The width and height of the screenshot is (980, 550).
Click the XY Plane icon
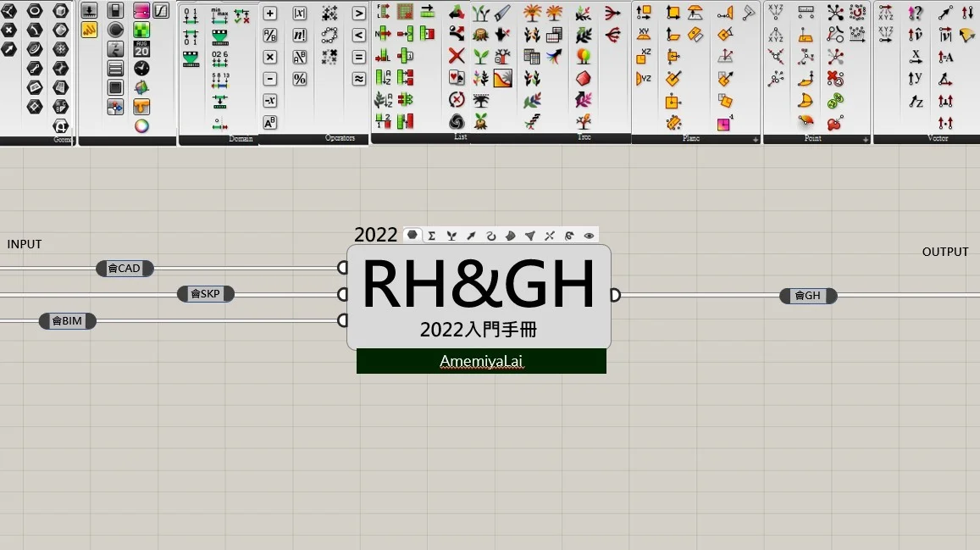(644, 34)
